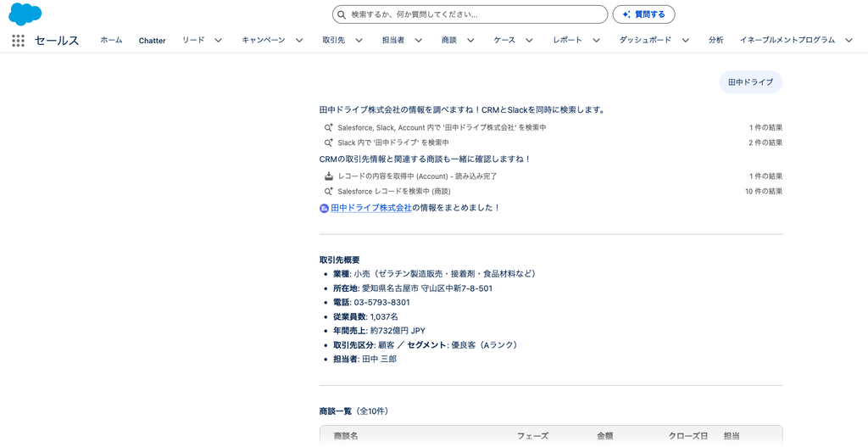868x447 pixels.
Task: Expand the イネーブルメントプログラム dropdown chevron
Action: click(x=849, y=41)
